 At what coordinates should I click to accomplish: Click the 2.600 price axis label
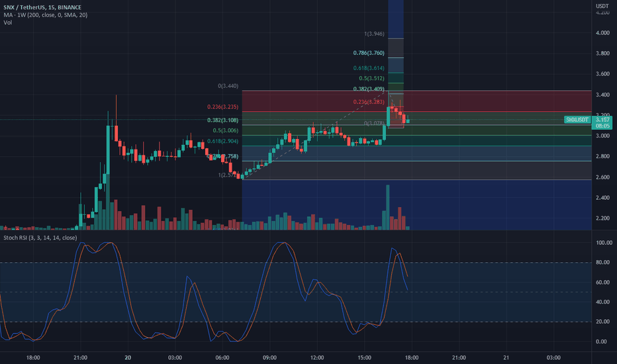coord(602,177)
